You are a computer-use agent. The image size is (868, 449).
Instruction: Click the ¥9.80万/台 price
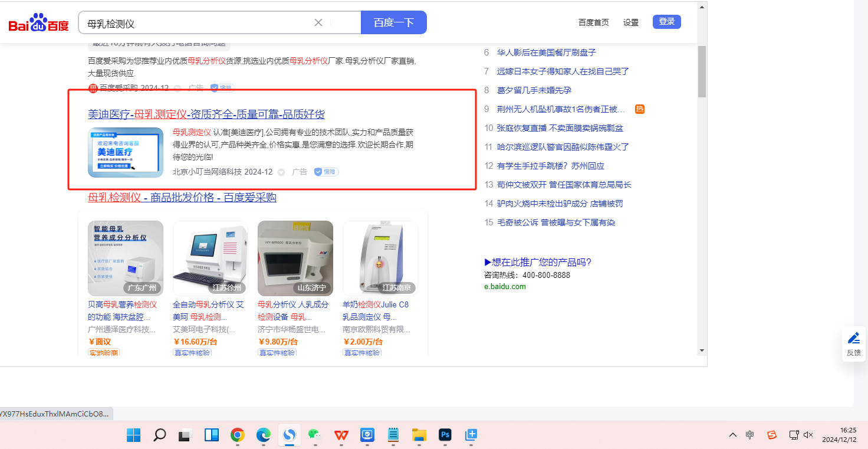pyautogui.click(x=278, y=342)
